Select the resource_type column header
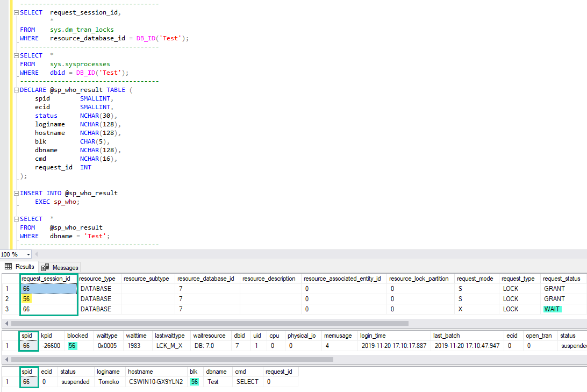The height and width of the screenshot is (392, 587). pyautogui.click(x=97, y=279)
